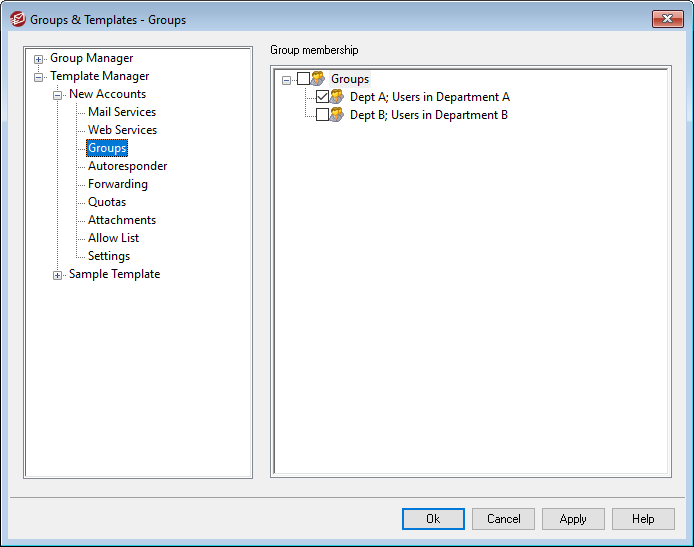Collapse the New Accounts tree node

pos(58,95)
